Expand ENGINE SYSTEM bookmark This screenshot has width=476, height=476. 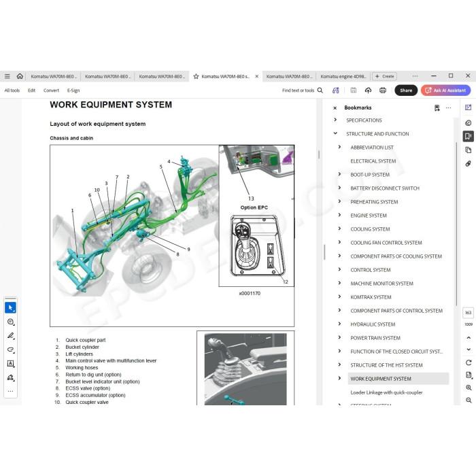[339, 216]
